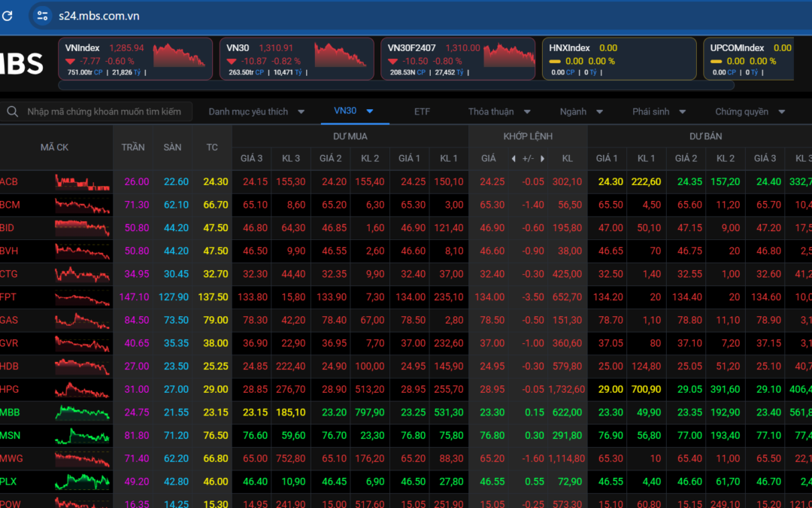Toggle change display with right arrow
Viewport: 812px width, 508px height.
pyautogui.click(x=543, y=159)
